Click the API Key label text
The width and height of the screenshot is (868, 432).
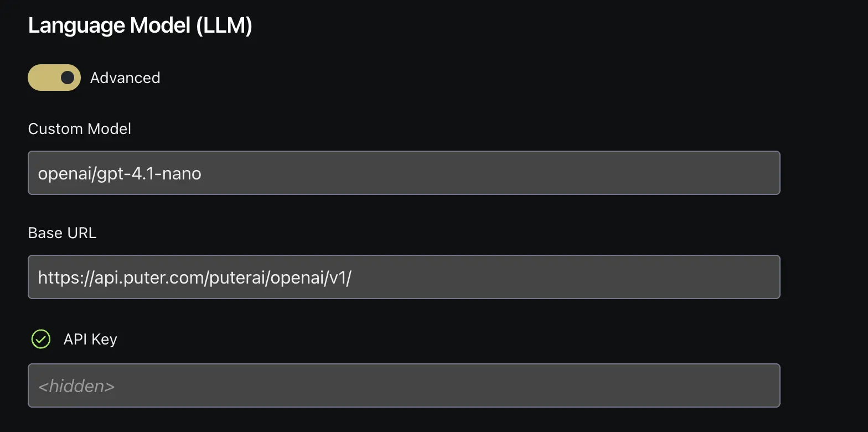pyautogui.click(x=90, y=339)
